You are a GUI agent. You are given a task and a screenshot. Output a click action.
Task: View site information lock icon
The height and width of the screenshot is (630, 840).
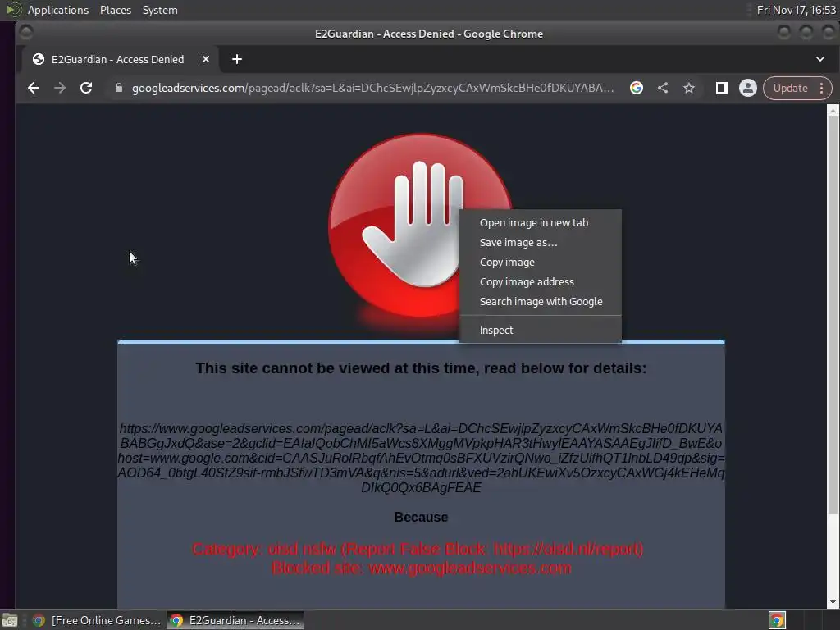(x=119, y=88)
